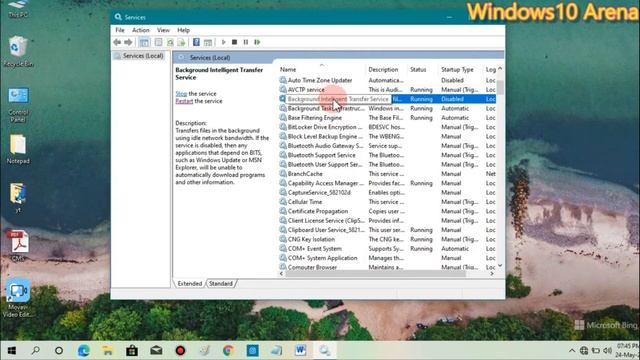The image size is (640, 360).
Task: Select the COM+ System Application service
Action: coord(322,258)
